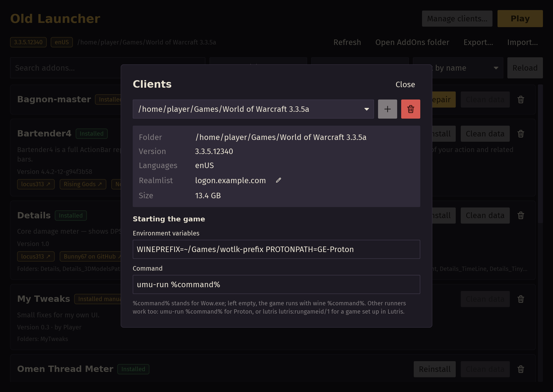Open AddOns folder
This screenshot has height=392, width=553.
(x=412, y=42)
